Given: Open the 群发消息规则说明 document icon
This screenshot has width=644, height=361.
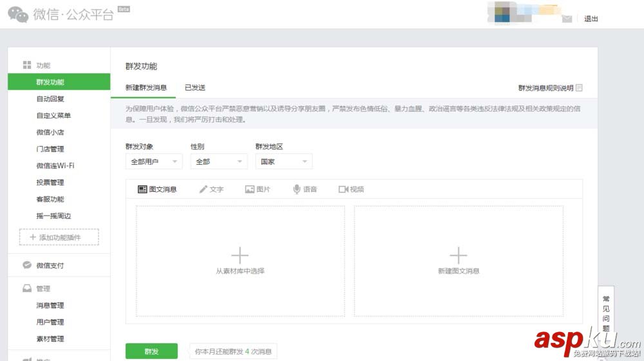Looking at the screenshot, I should (x=579, y=88).
